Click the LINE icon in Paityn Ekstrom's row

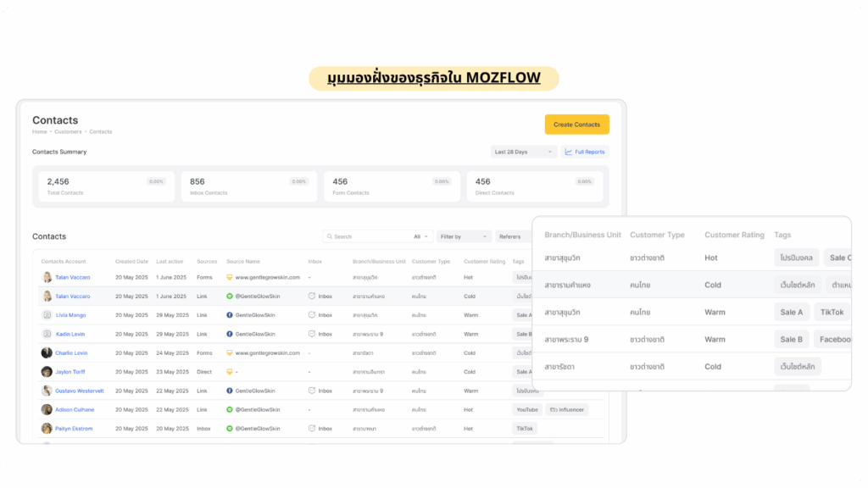(229, 428)
